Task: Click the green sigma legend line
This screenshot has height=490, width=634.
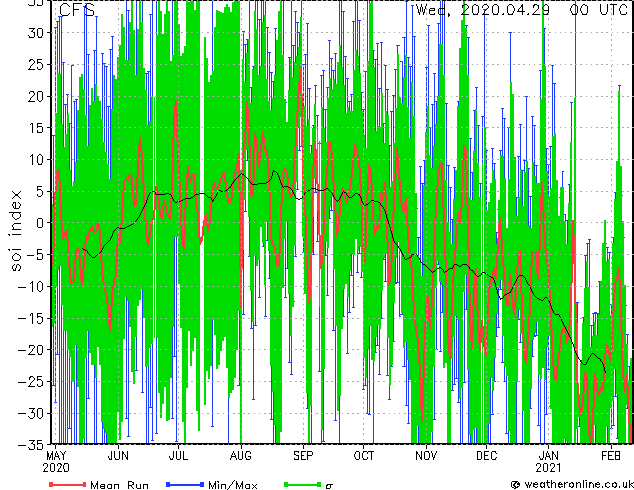Action: click(x=302, y=484)
